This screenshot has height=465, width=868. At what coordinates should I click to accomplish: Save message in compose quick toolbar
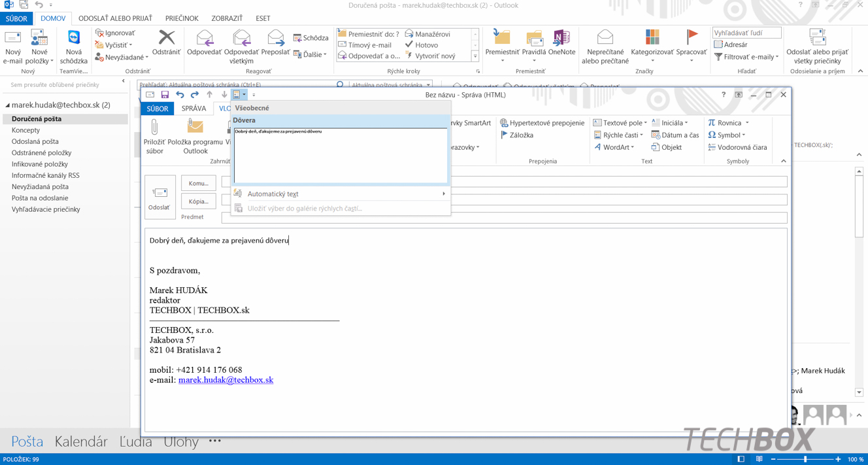165,95
